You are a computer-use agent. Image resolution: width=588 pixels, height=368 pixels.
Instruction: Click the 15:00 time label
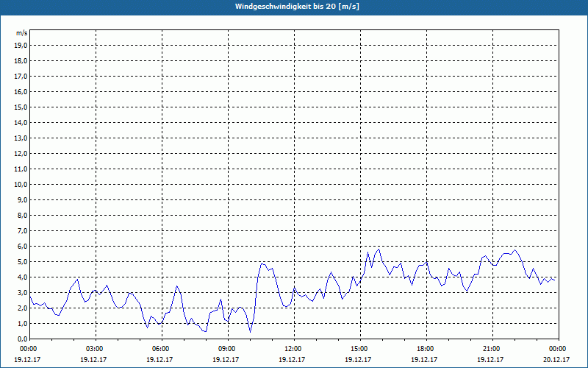(360, 349)
